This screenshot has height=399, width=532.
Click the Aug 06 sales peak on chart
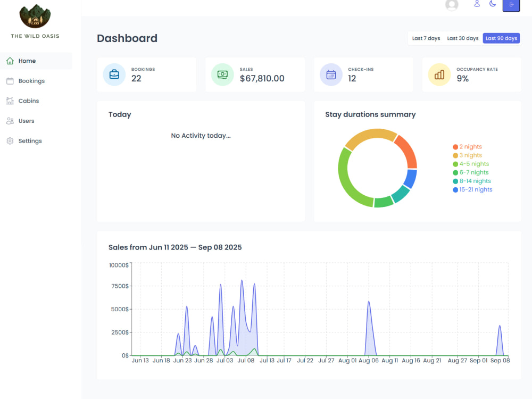369,302
